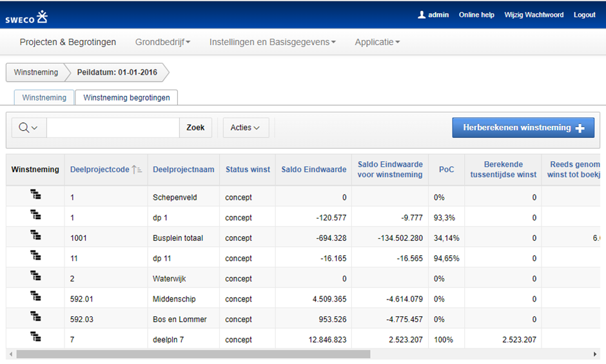Switch to the Winstneming tab
The width and height of the screenshot is (606, 364).
pos(44,97)
